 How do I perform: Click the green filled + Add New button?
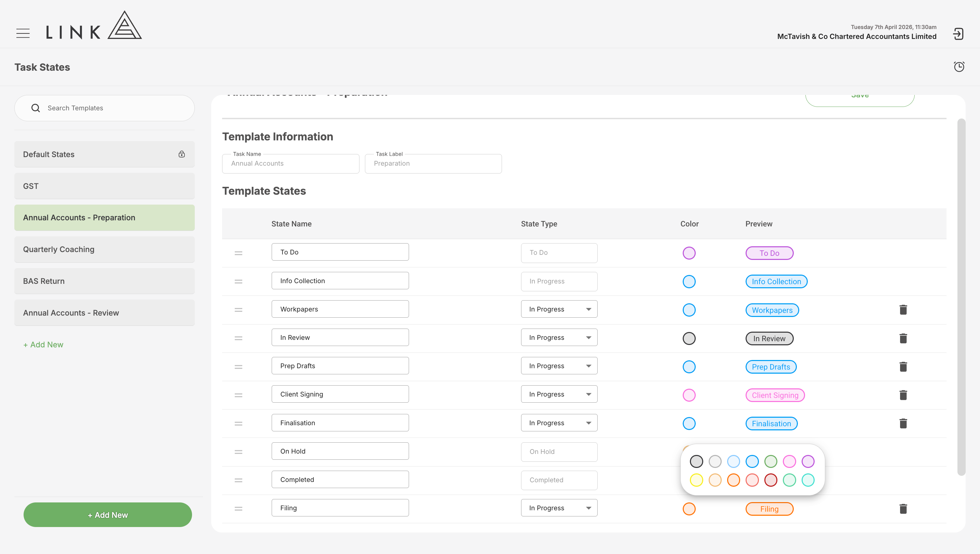108,515
